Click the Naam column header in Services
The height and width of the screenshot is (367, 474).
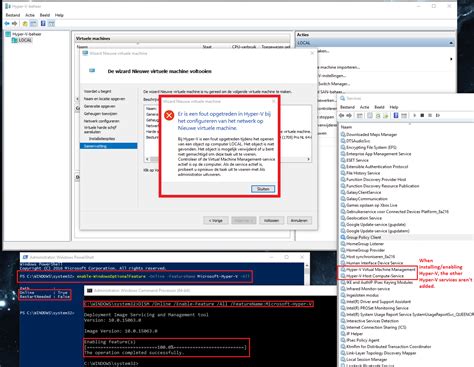(346, 127)
